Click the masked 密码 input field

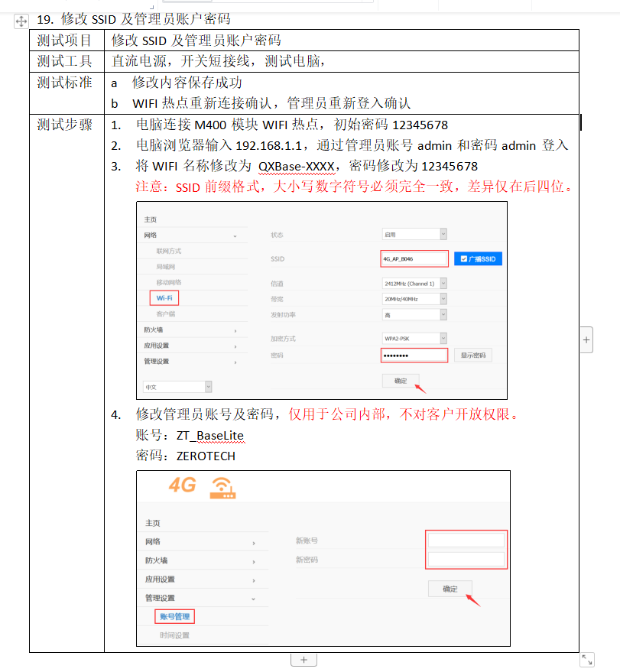(x=414, y=355)
